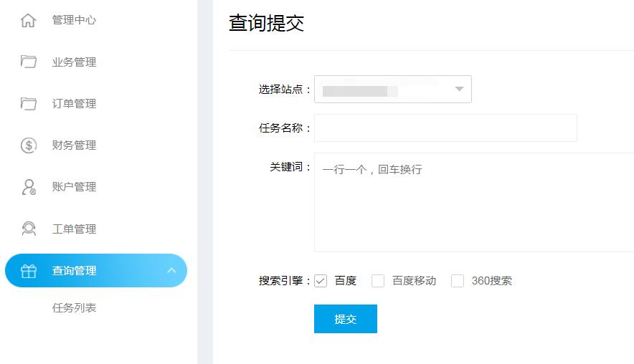634x364 pixels.
Task: Go to 财务管理 in the sidebar
Action: pyautogui.click(x=74, y=145)
